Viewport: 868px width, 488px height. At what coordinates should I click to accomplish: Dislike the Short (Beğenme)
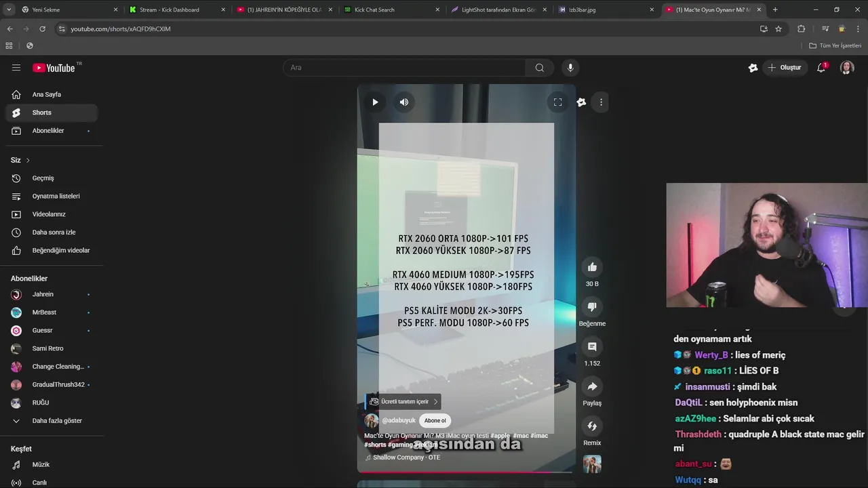coord(592,307)
